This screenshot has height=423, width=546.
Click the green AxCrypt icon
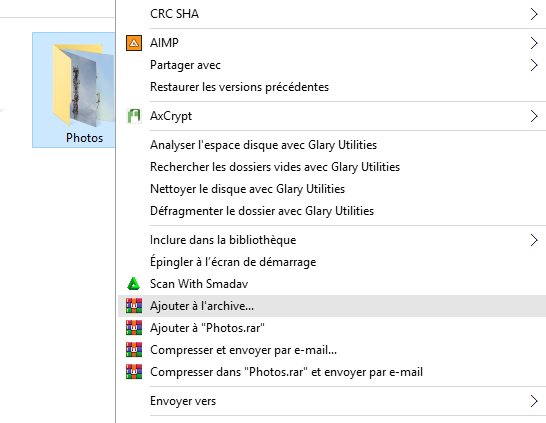pyautogui.click(x=134, y=116)
